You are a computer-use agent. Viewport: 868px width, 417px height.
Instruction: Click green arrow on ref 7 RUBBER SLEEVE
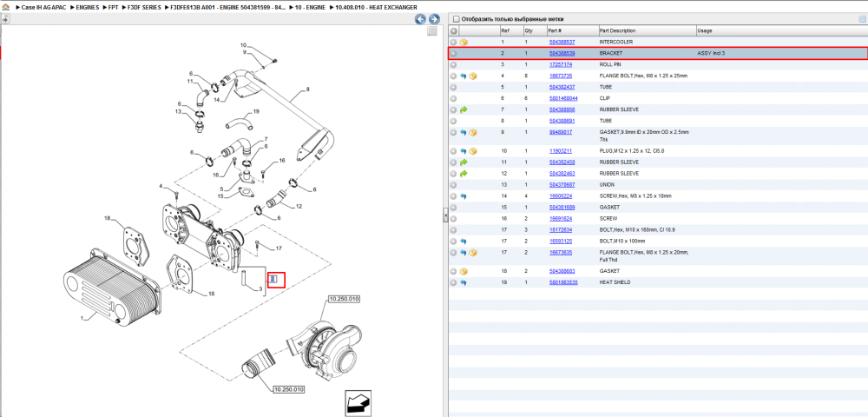pyautogui.click(x=464, y=109)
